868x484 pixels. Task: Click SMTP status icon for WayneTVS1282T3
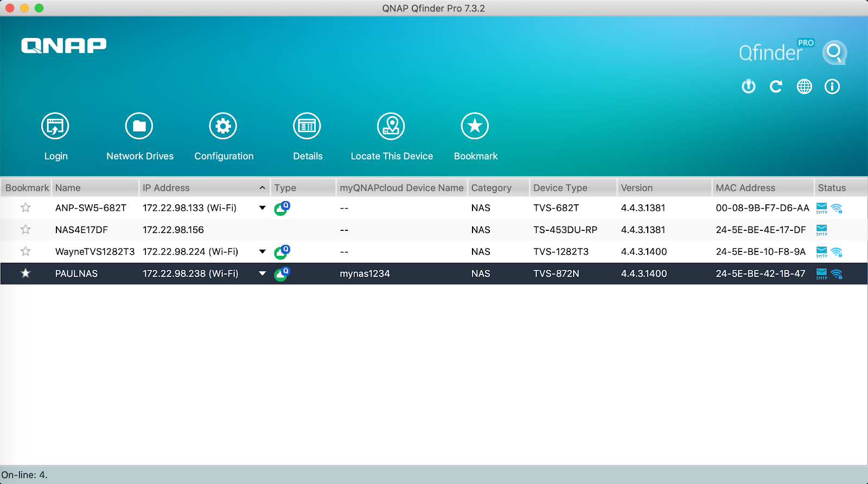tap(822, 252)
